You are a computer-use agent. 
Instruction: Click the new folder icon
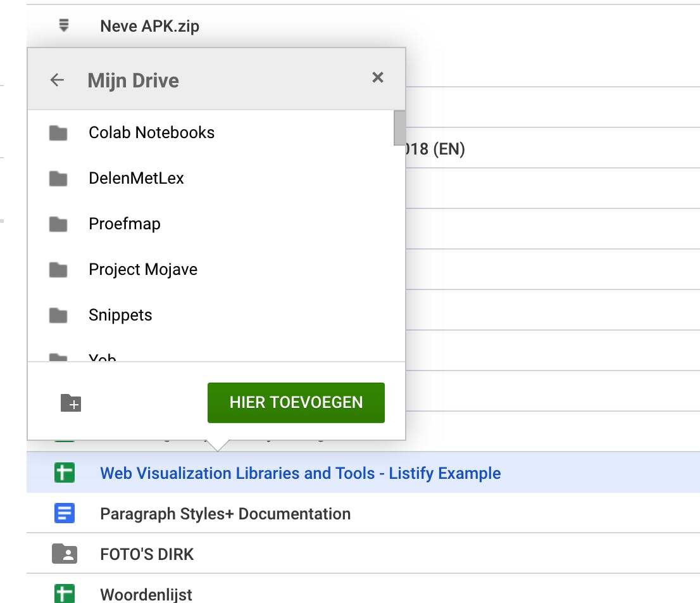tap(71, 403)
